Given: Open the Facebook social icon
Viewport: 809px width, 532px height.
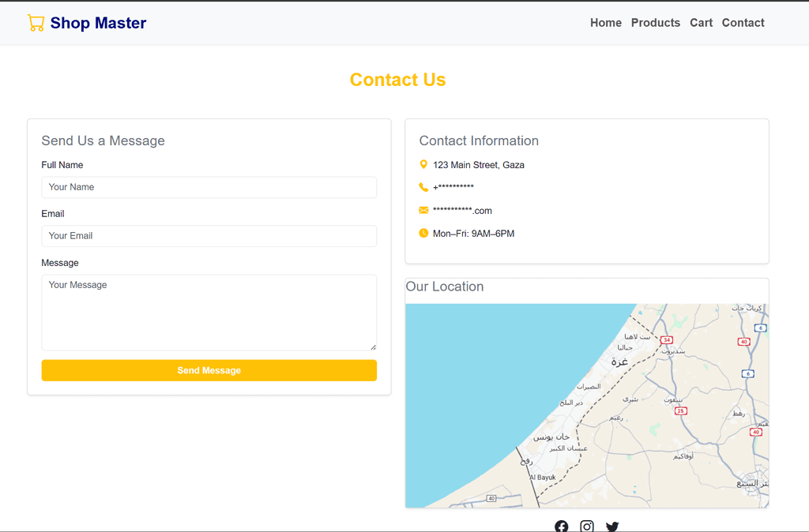Looking at the screenshot, I should [x=561, y=526].
